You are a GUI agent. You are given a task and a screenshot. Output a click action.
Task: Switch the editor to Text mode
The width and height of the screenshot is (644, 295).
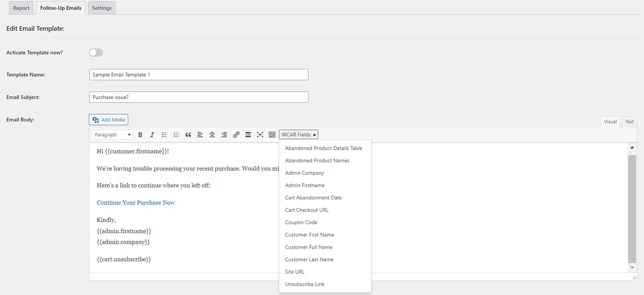629,121
